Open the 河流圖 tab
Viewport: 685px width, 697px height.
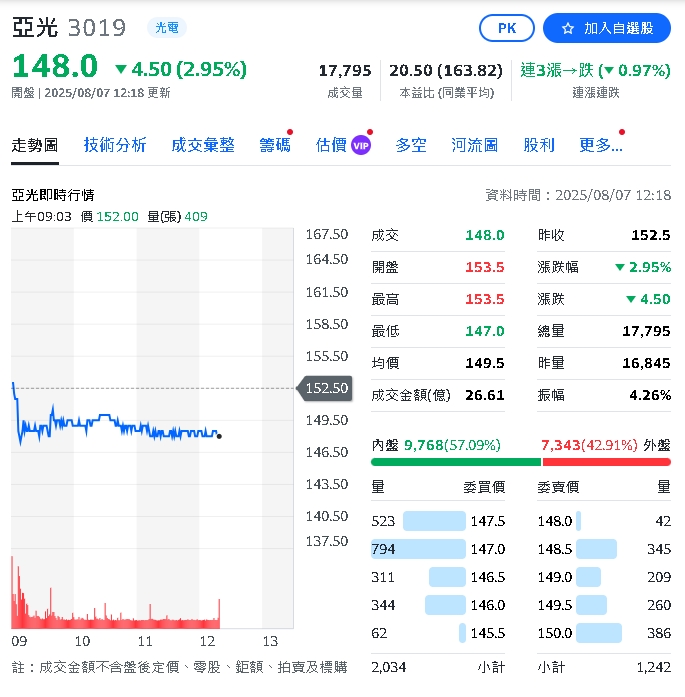(x=474, y=145)
